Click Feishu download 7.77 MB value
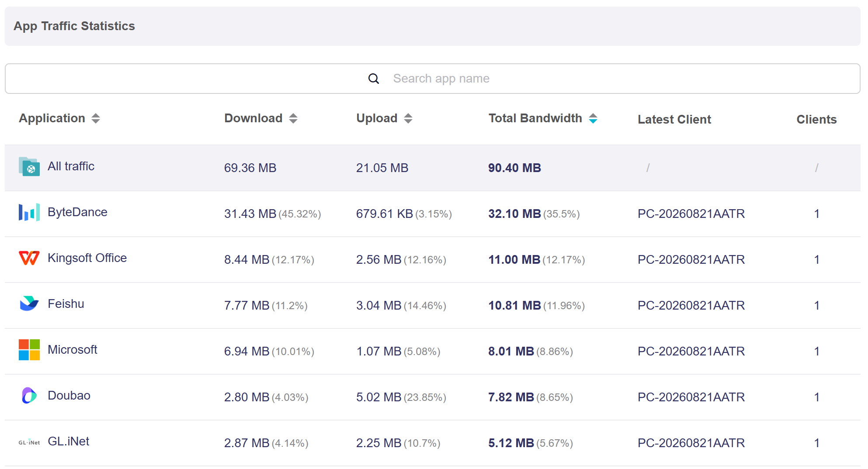The width and height of the screenshot is (868, 469). (247, 306)
